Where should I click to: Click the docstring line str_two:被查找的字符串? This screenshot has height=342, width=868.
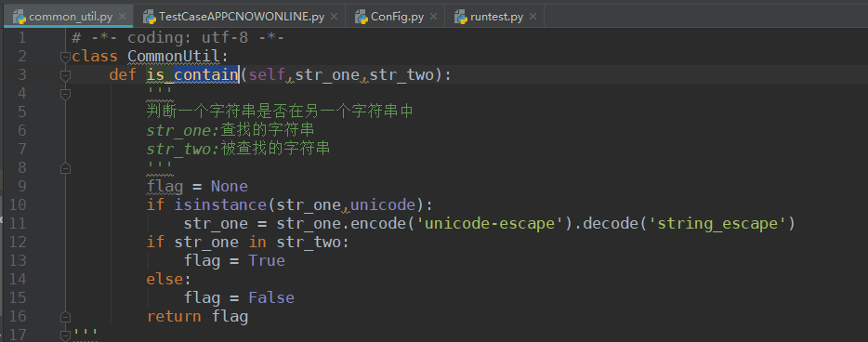click(239, 149)
